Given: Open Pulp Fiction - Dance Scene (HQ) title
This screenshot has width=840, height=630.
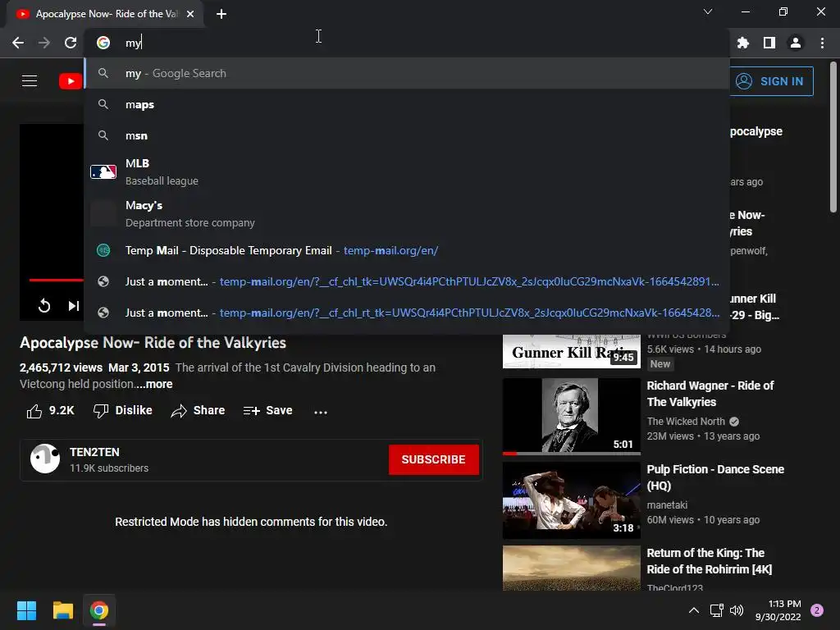Looking at the screenshot, I should [715, 477].
